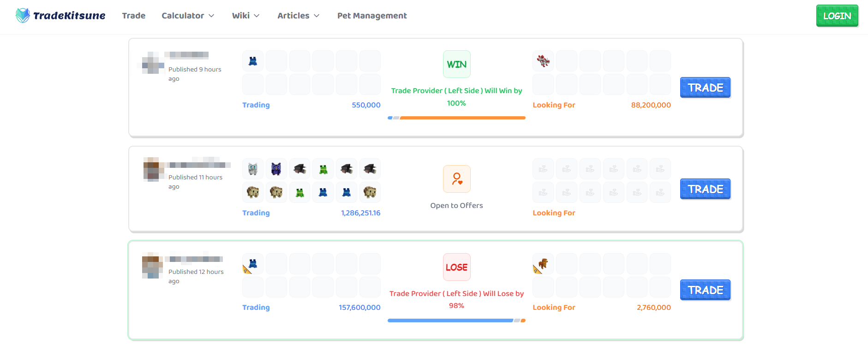Click TRADE button on the Open to Offers listing

point(705,189)
